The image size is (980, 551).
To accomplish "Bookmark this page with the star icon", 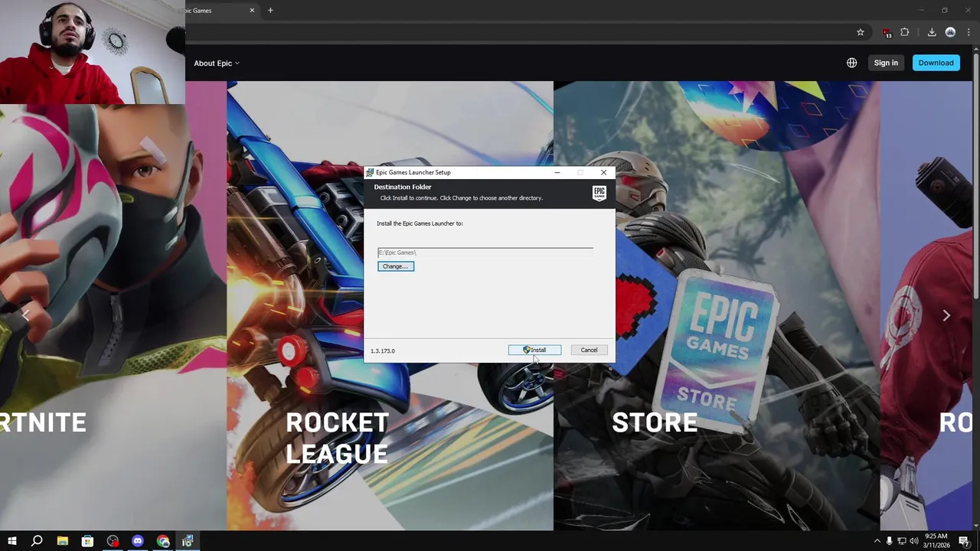I will point(861,32).
